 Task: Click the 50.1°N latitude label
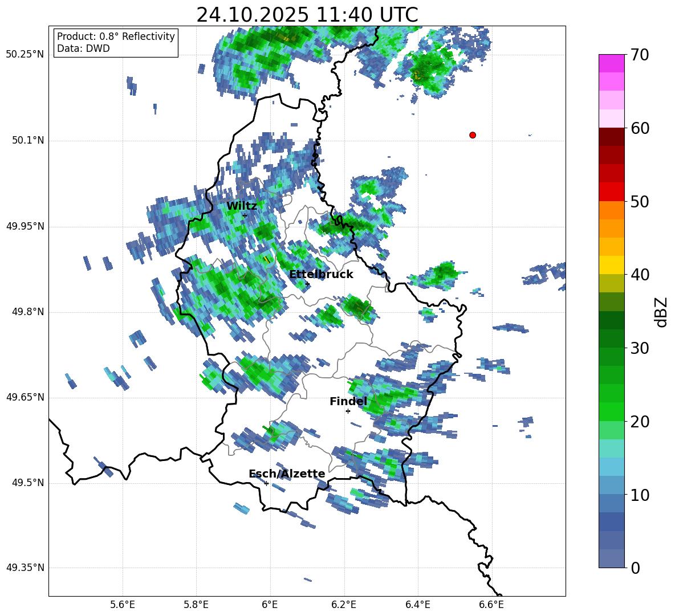[x=27, y=141]
